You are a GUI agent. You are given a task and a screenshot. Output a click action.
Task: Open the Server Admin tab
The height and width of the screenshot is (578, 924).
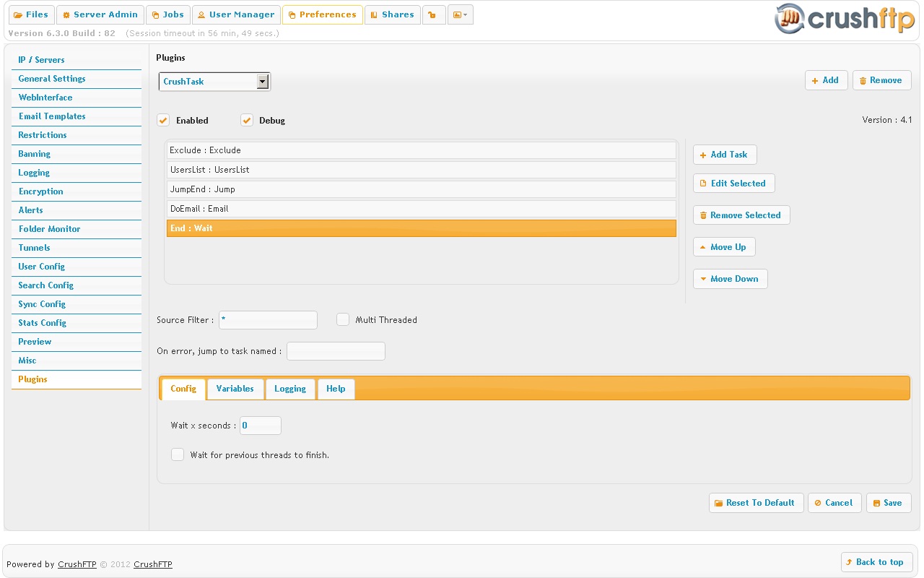pyautogui.click(x=100, y=14)
